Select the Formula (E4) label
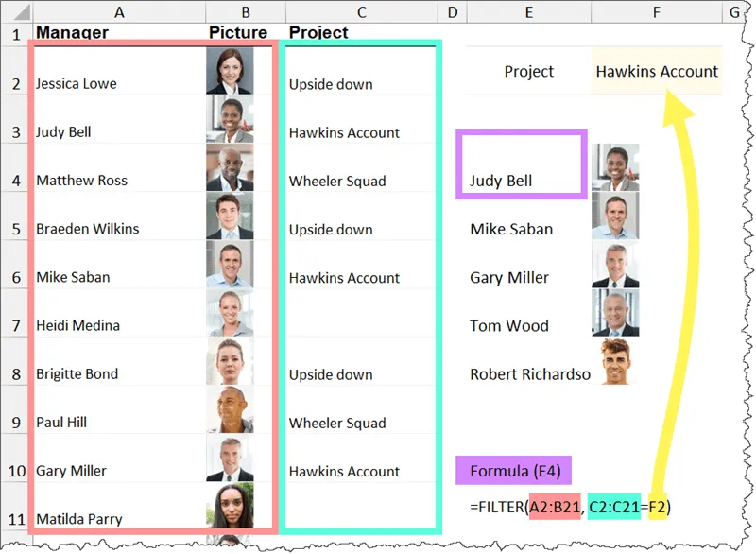 [x=516, y=470]
